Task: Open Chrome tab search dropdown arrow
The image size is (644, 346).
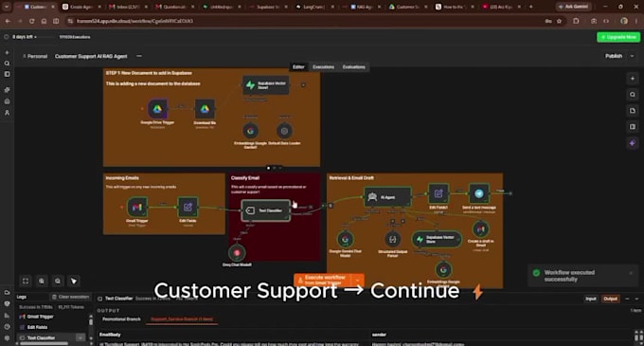Action: (x=7, y=7)
